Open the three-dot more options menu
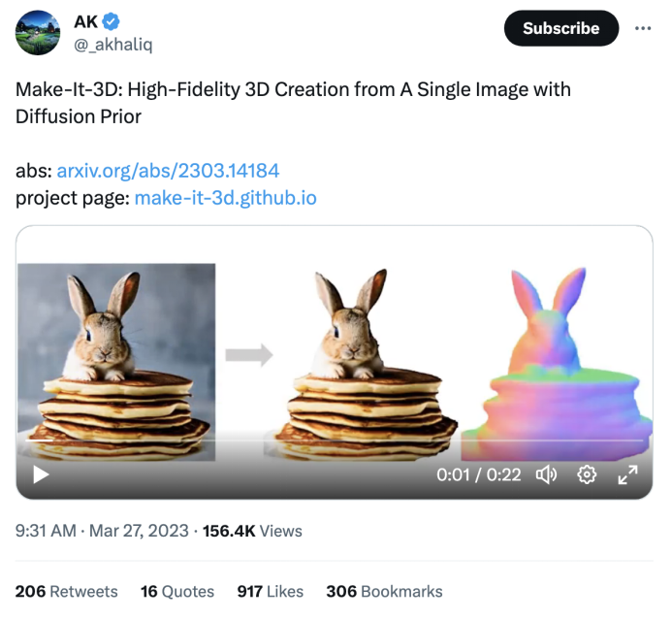This screenshot has height=620, width=672. click(643, 28)
